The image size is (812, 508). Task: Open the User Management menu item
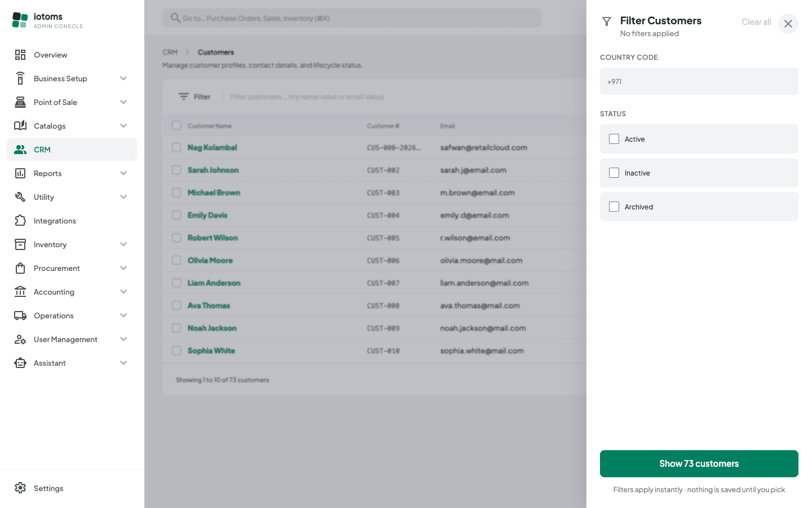[72, 339]
